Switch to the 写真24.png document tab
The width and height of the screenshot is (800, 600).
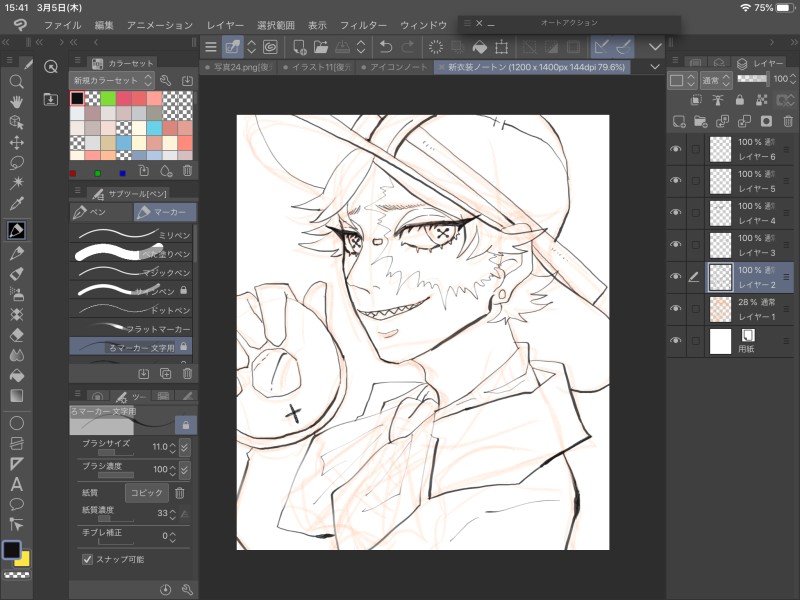coord(239,67)
